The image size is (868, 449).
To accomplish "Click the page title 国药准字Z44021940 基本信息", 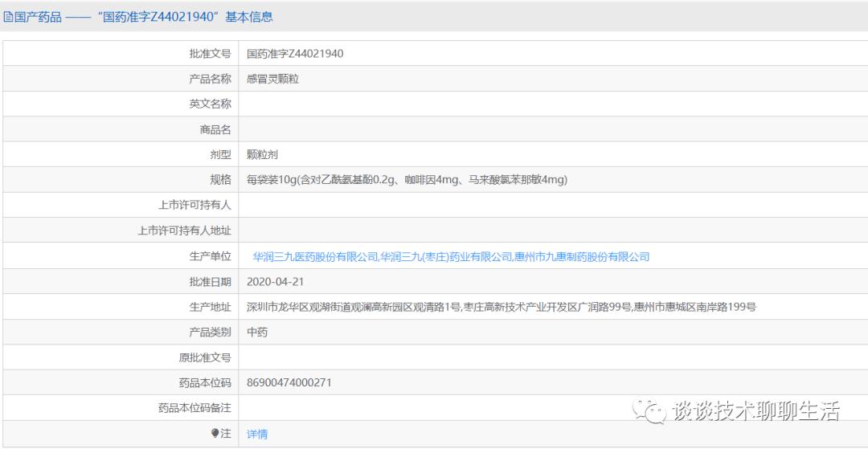I will tap(184, 17).
